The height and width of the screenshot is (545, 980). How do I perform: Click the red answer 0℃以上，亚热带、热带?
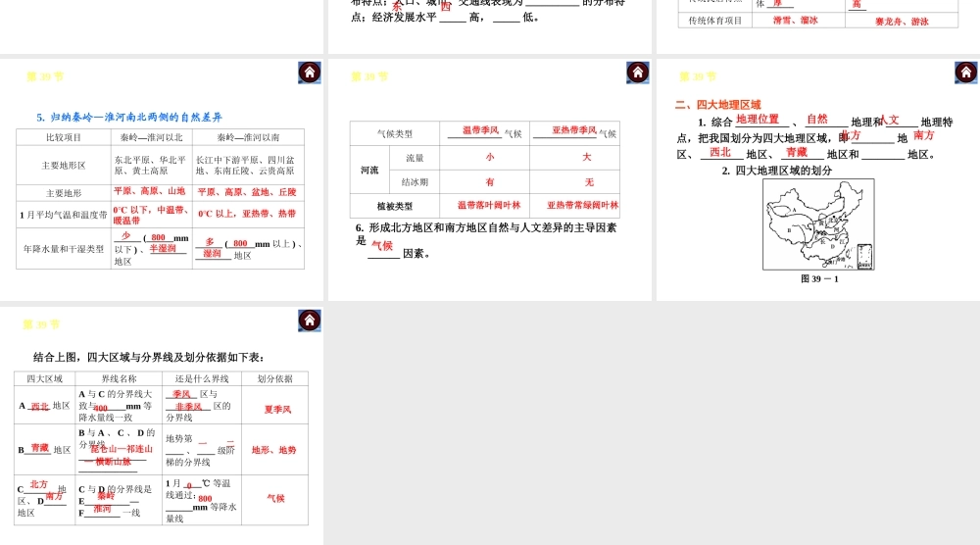[x=247, y=214]
